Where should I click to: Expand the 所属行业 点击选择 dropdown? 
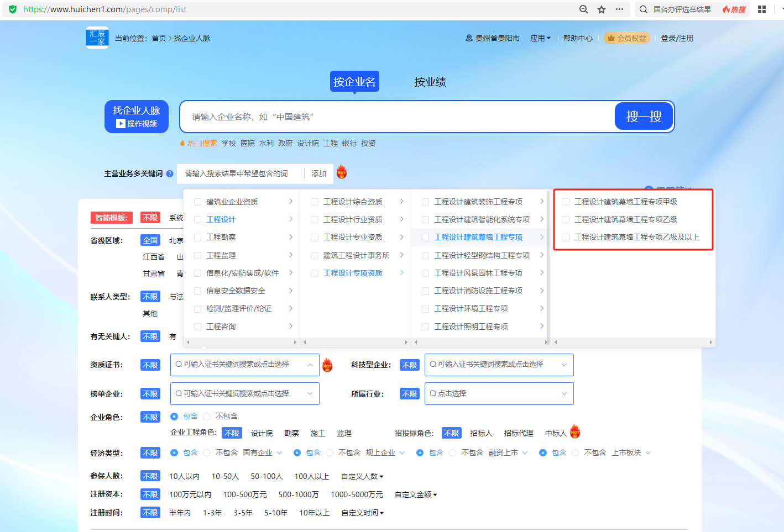pos(499,394)
